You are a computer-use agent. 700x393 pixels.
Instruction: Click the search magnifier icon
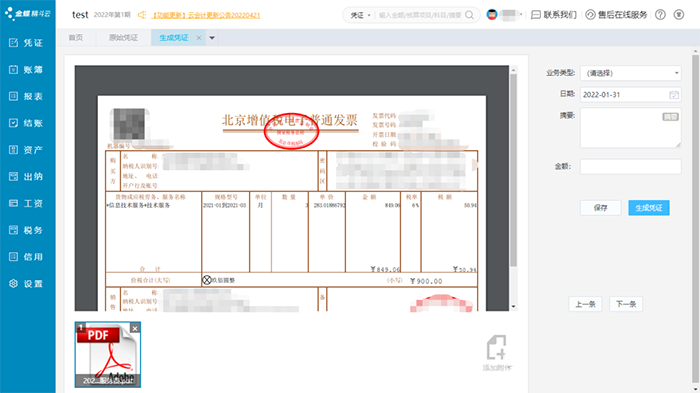click(x=470, y=15)
